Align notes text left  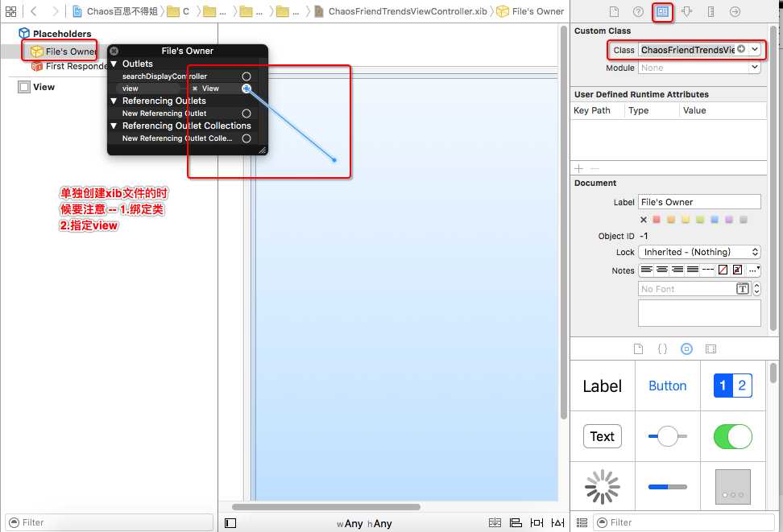pos(646,270)
